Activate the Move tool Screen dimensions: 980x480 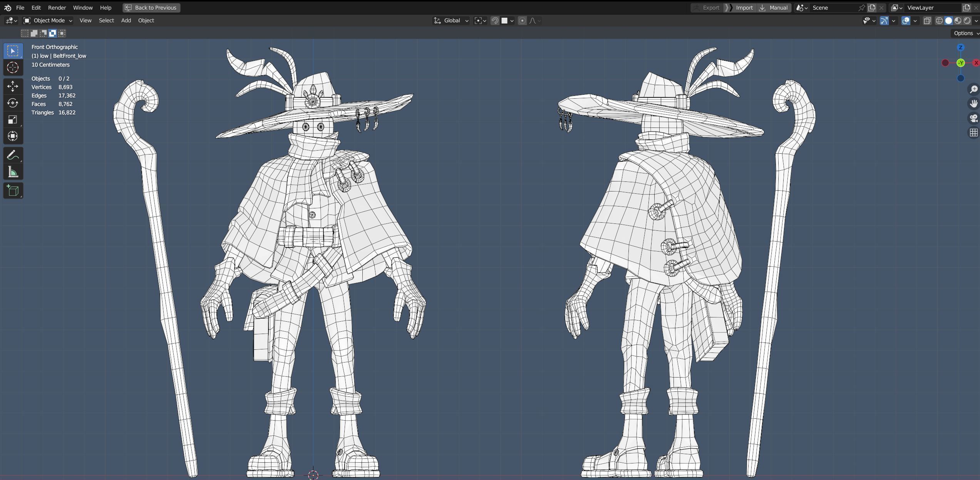point(13,86)
